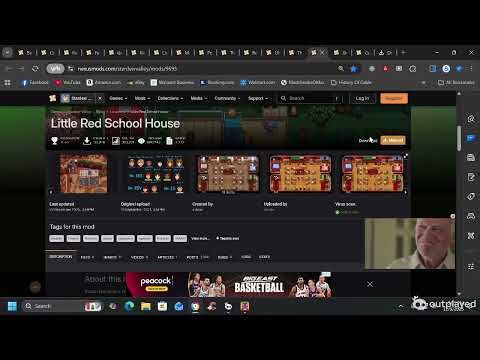The width and height of the screenshot is (480, 360).
Task: Open the browser tab search dropdown
Action: pyautogui.click(x=7, y=52)
